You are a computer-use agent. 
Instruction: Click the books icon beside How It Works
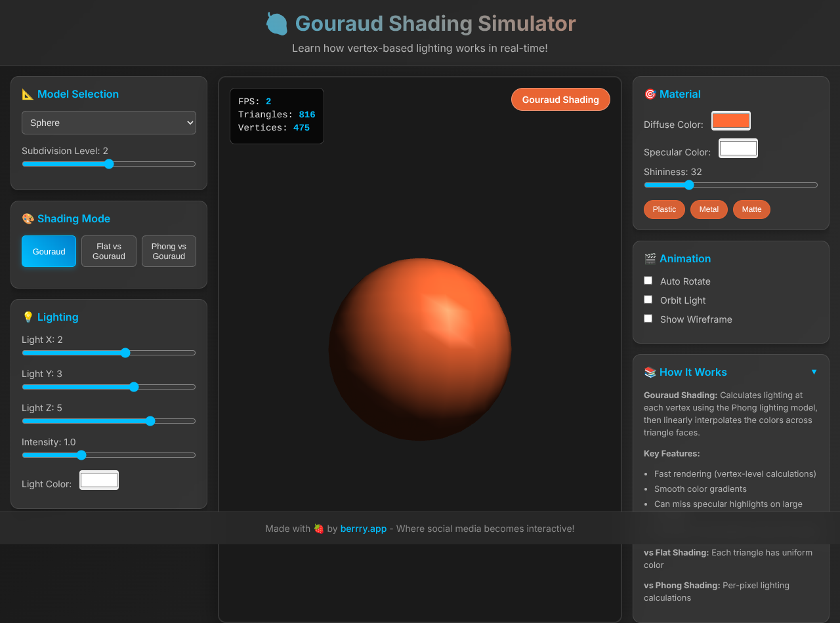coord(650,372)
